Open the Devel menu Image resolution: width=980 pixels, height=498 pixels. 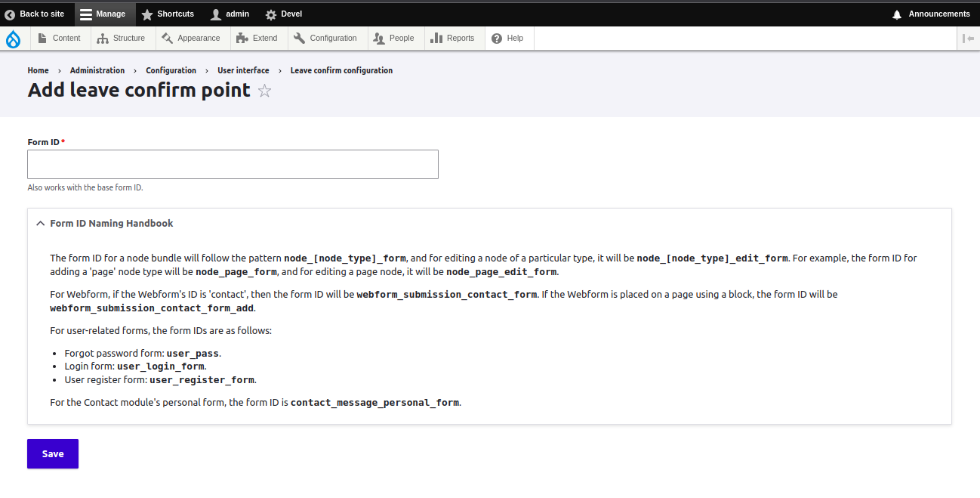click(x=283, y=14)
